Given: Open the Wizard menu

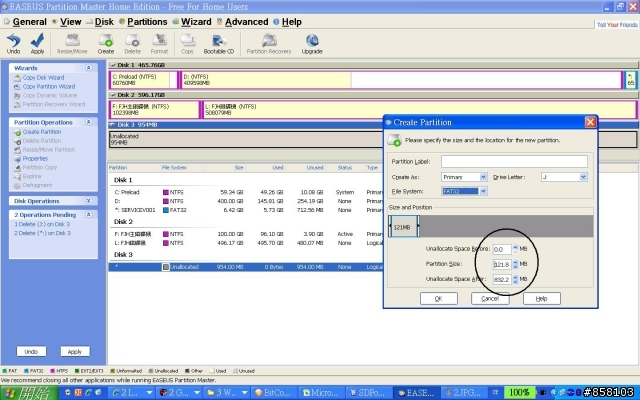Looking at the screenshot, I should pyautogui.click(x=196, y=22).
